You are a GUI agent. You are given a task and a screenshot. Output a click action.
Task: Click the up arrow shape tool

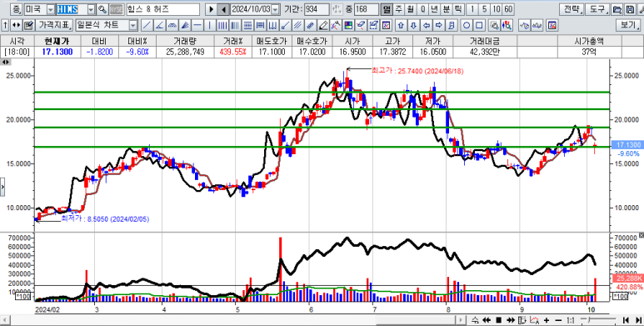tap(401, 26)
